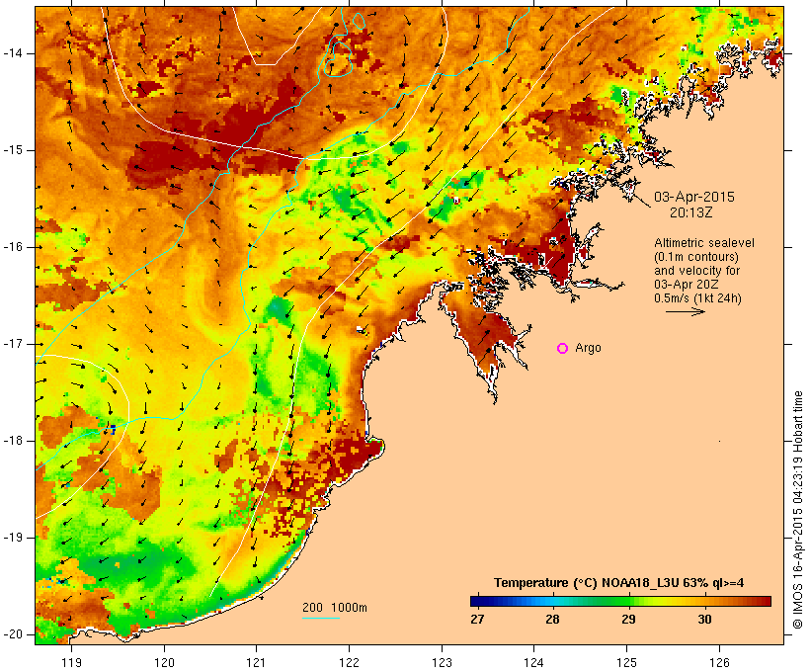Click the 'Argo' legend label
Screen dimensions: 810x672
click(589, 348)
